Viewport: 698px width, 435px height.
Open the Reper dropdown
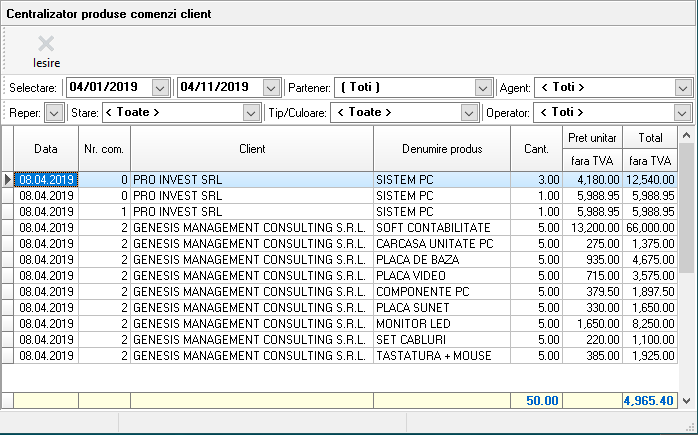[54, 112]
